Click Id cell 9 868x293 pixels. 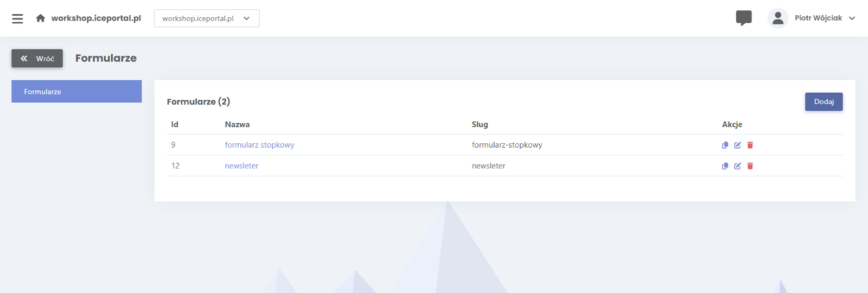(x=173, y=145)
